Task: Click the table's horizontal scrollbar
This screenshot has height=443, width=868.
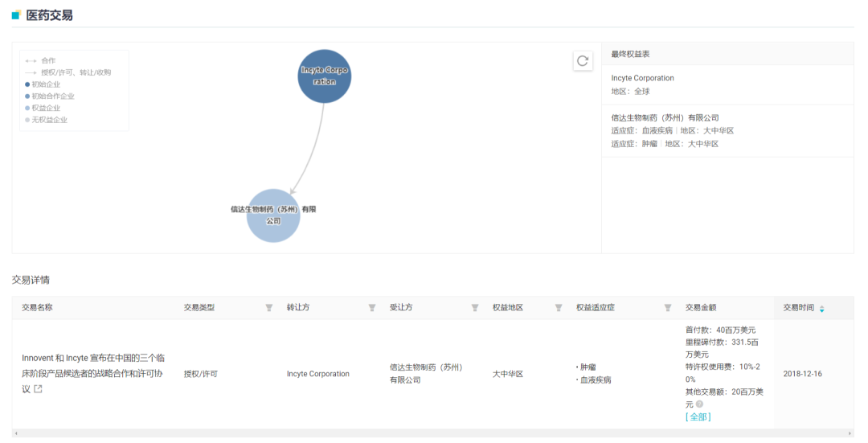Action: [x=434, y=434]
